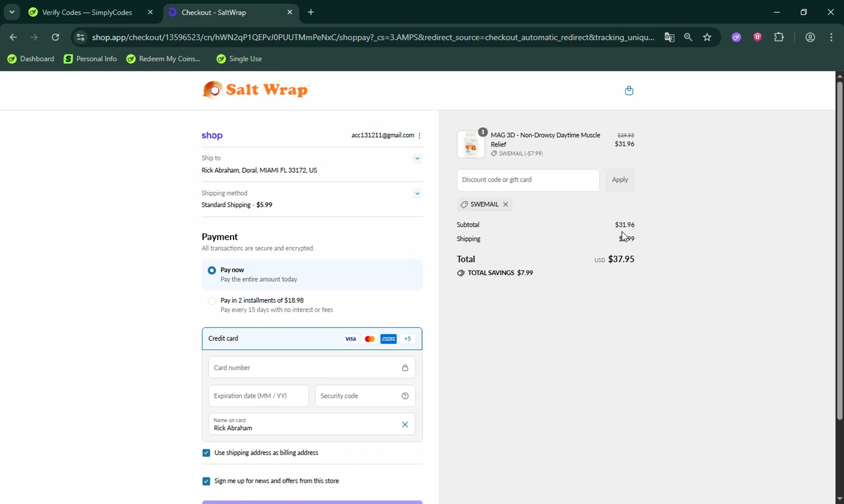
Task: Click the Mastercard icon
Action: tap(370, 339)
